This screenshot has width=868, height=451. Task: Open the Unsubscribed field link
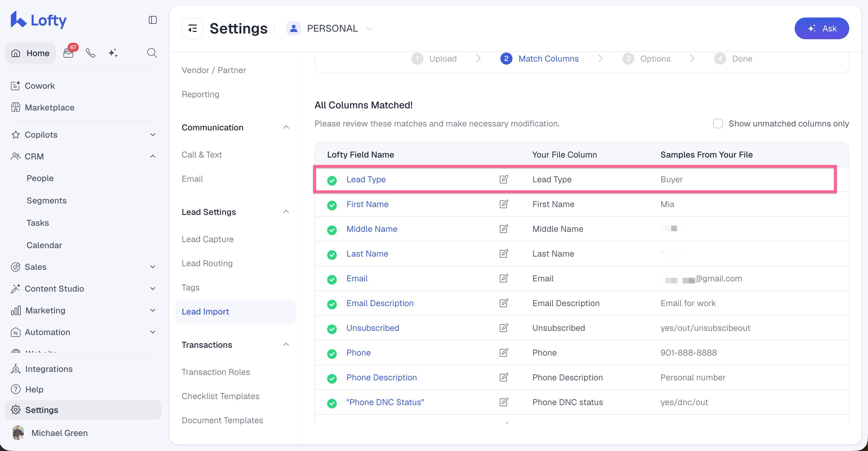(373, 328)
